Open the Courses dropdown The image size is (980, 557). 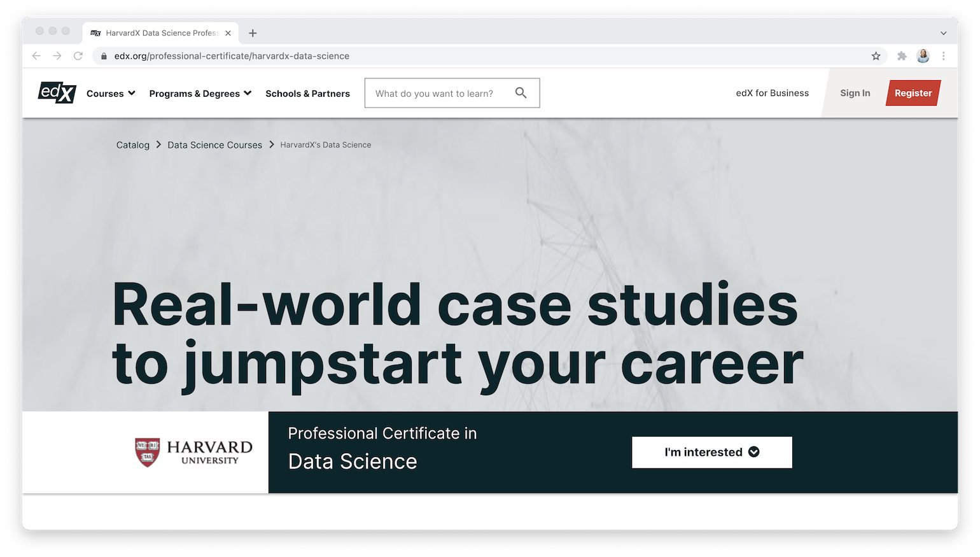click(110, 93)
